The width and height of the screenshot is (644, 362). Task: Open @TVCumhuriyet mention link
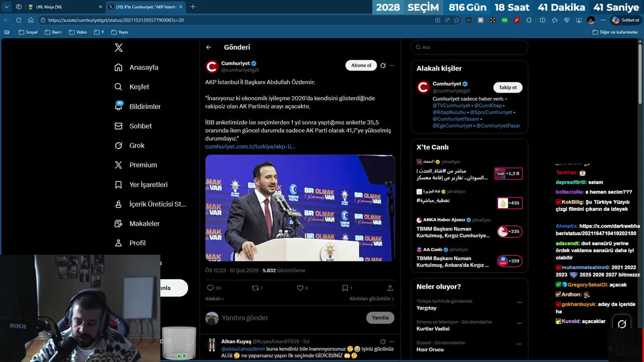point(451,106)
